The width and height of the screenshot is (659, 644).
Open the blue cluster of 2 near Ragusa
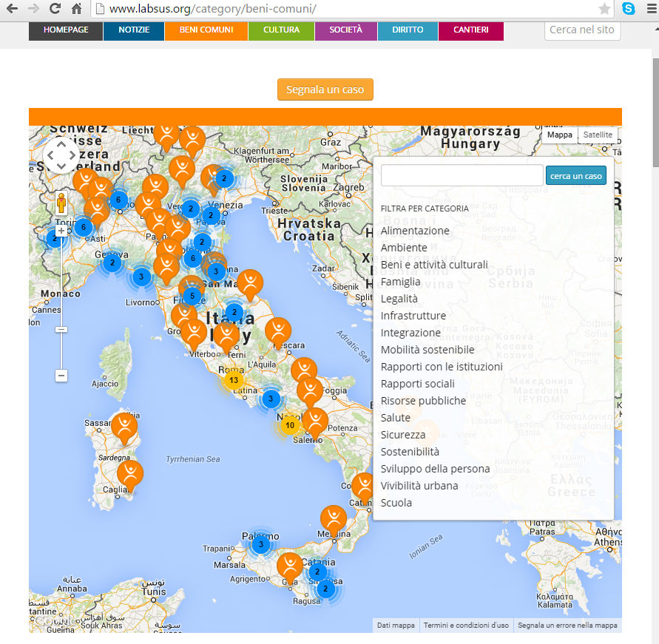(325, 589)
